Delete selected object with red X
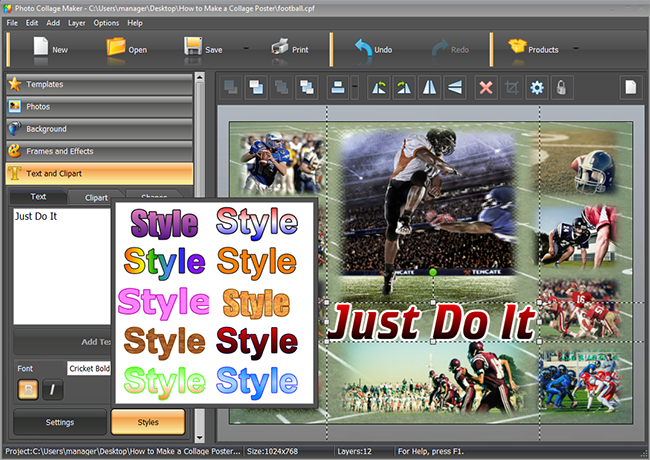This screenshot has height=460, width=650. [485, 87]
